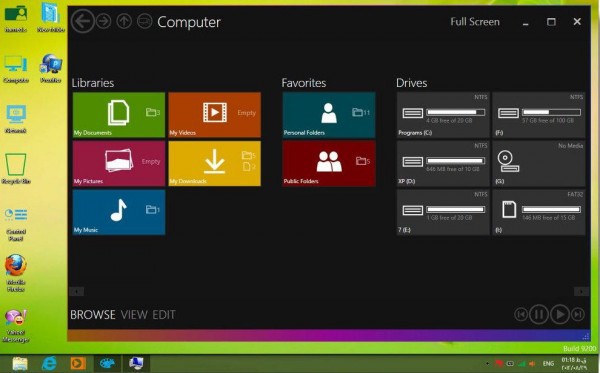Launch Internet Explorer from the taskbar

[x=49, y=363]
